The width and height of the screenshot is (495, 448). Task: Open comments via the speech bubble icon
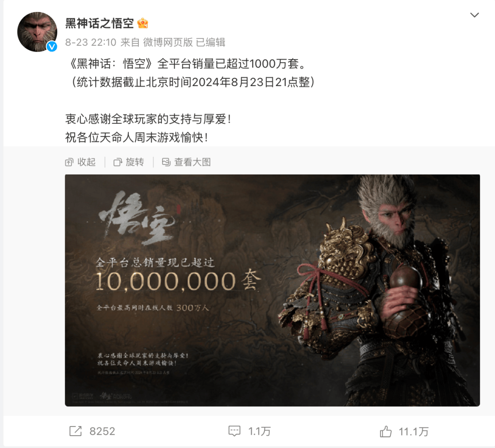[234, 431]
